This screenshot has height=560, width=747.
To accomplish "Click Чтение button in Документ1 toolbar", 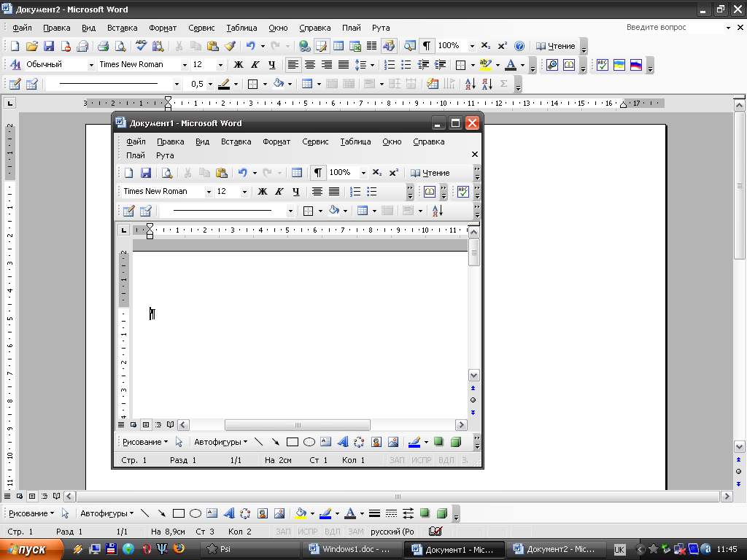I will [430, 173].
